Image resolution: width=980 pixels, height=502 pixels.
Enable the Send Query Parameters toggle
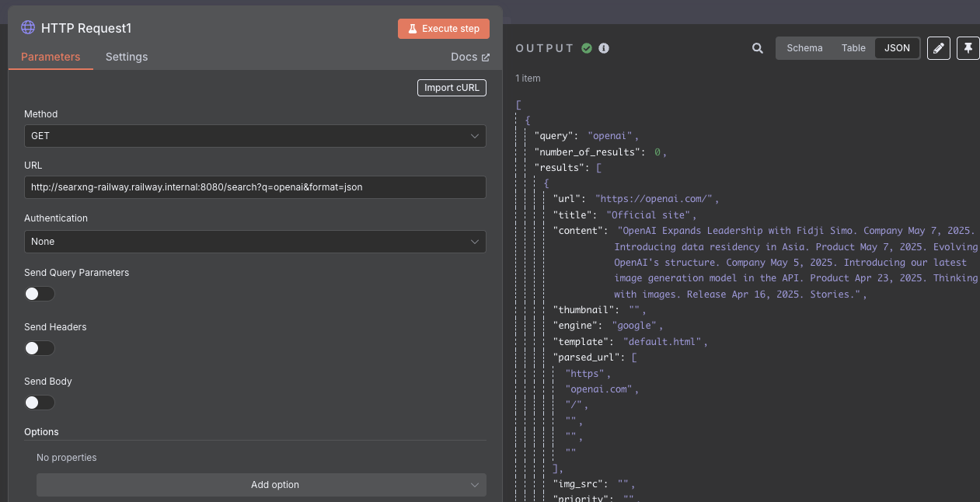point(40,294)
